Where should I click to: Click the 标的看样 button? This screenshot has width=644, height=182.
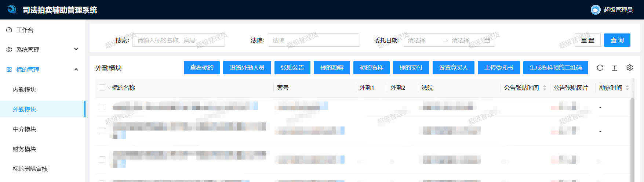[371, 68]
